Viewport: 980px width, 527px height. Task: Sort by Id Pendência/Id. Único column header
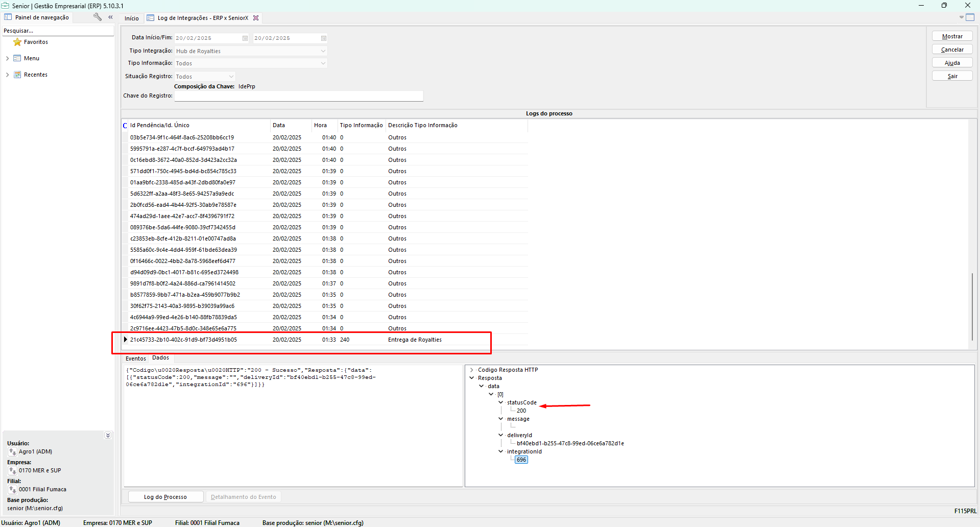(x=199, y=125)
